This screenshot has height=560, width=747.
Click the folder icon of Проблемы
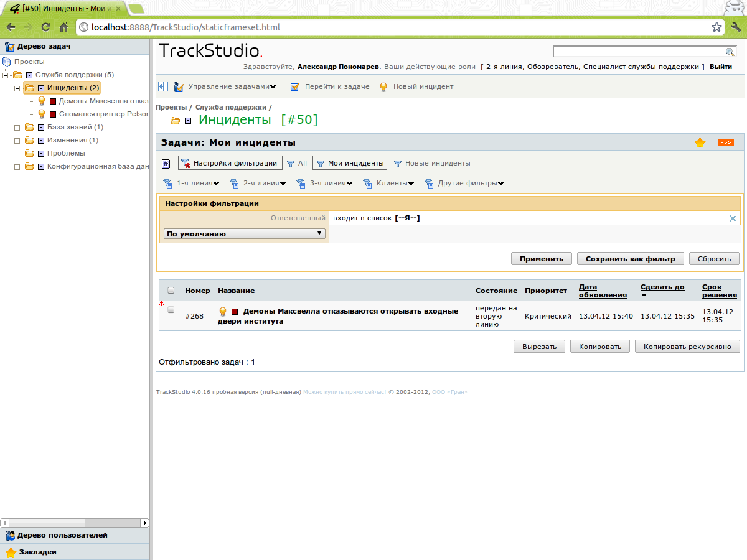coord(29,153)
